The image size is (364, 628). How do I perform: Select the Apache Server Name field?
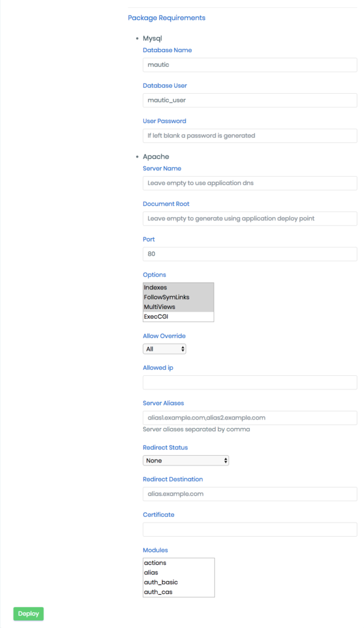(x=249, y=183)
